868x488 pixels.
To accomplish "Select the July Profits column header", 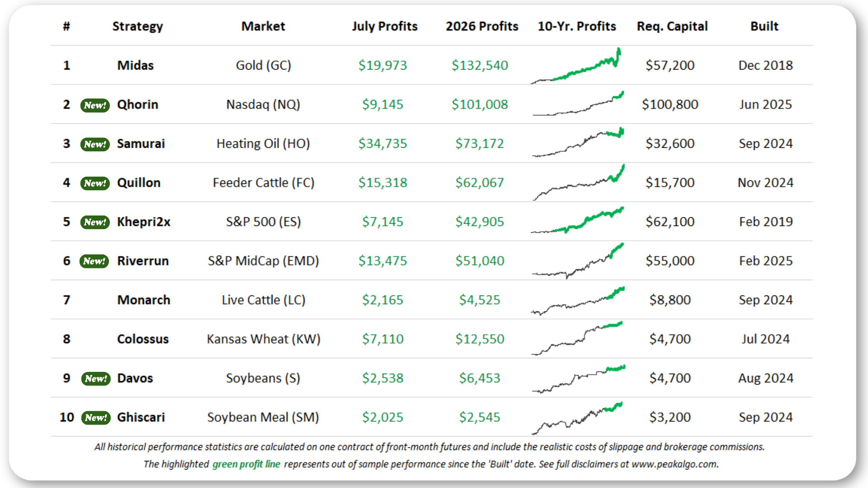I will pyautogui.click(x=385, y=26).
